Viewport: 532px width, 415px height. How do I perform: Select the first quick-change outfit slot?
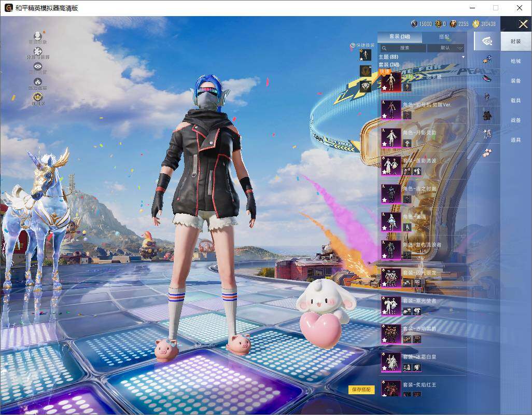click(366, 55)
